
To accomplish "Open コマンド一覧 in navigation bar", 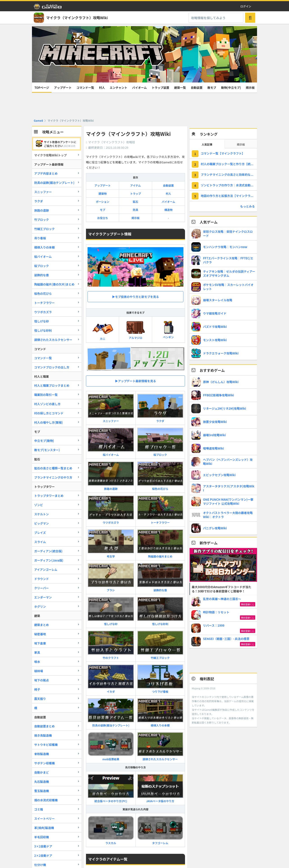I will (x=85, y=88).
